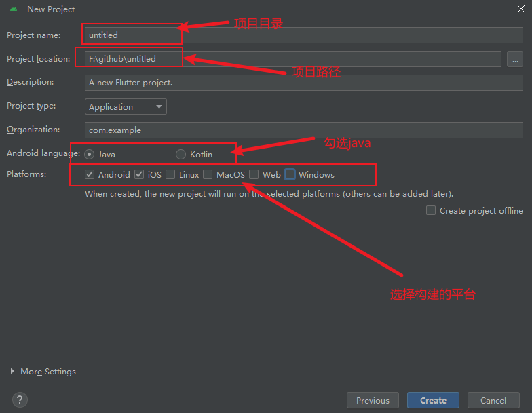Click the Cancel button
This screenshot has height=413, width=532.
pyautogui.click(x=493, y=400)
